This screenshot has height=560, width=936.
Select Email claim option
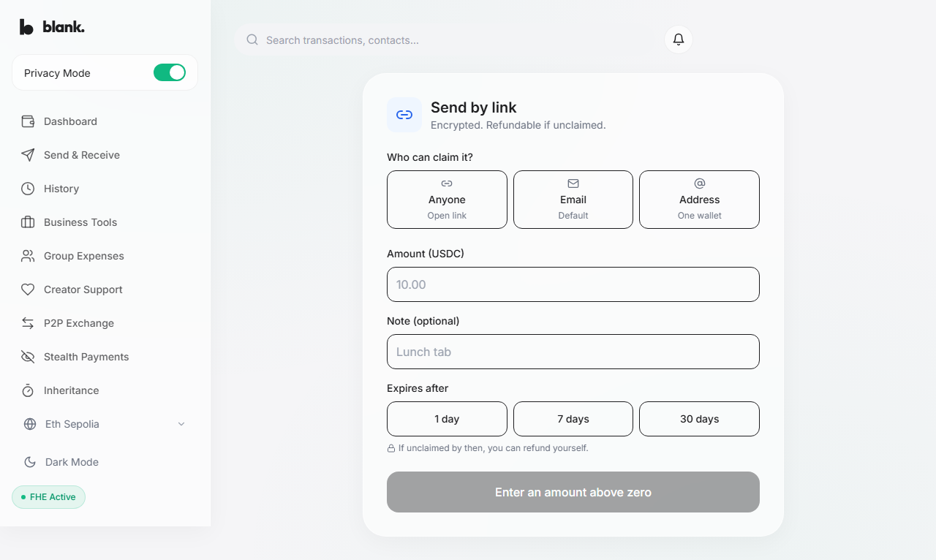click(x=573, y=200)
